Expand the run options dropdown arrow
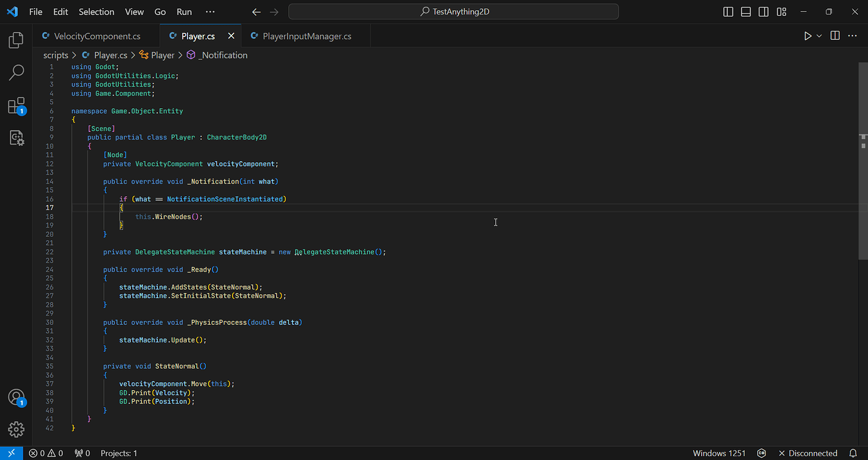This screenshot has height=460, width=868. pos(819,36)
